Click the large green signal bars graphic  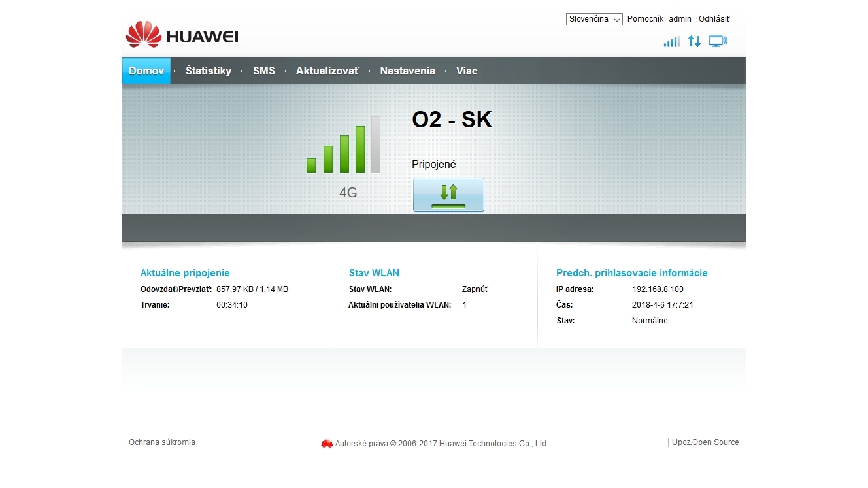click(x=343, y=144)
